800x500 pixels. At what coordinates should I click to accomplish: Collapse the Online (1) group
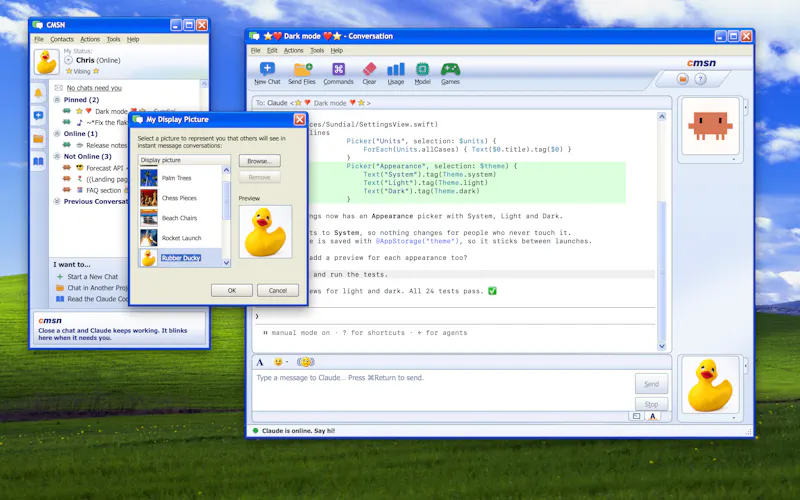[x=57, y=134]
